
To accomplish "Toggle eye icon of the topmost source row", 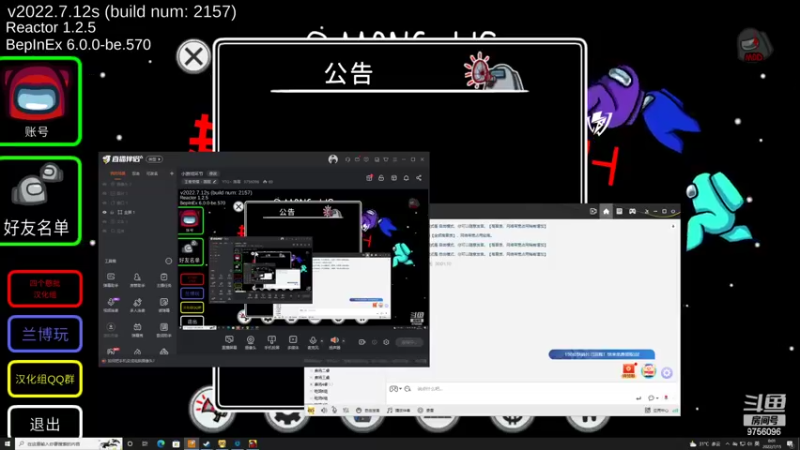I will click(105, 184).
